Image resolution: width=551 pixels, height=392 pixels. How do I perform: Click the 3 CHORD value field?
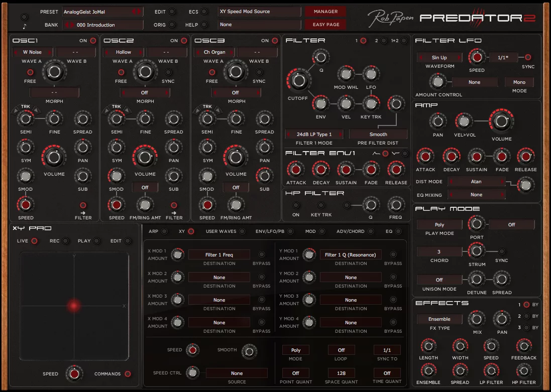tap(439, 251)
